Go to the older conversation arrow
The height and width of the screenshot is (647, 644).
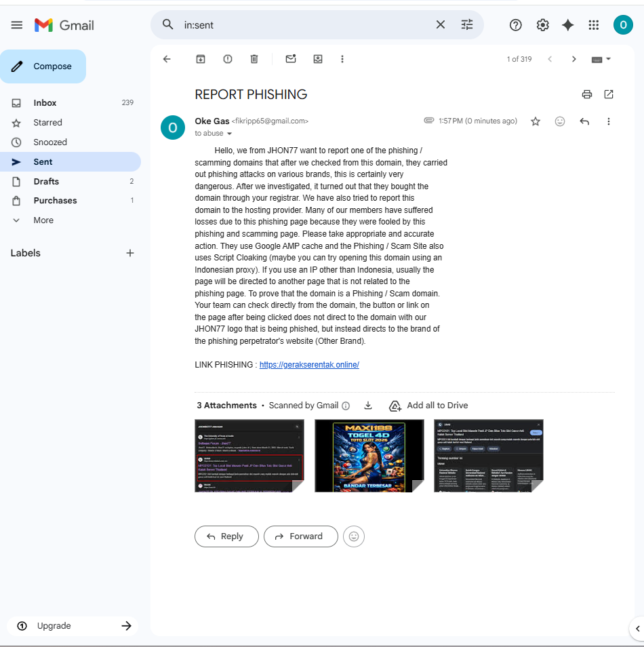[x=573, y=59]
